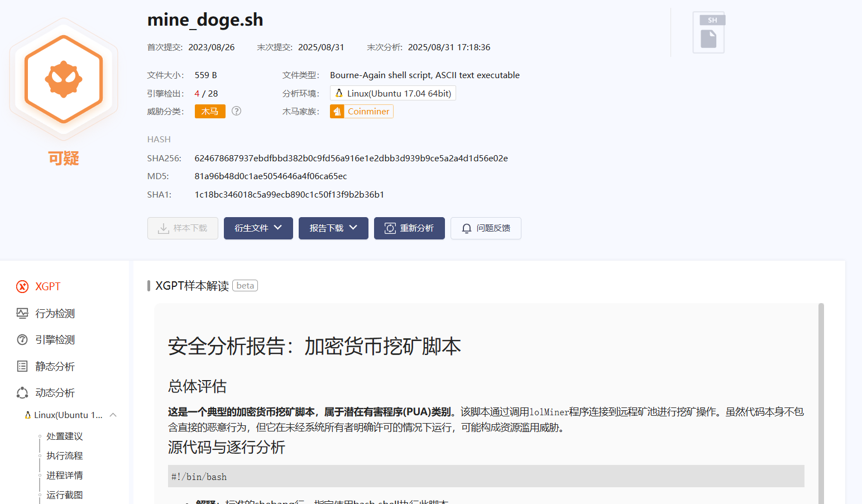
Task: Click the SH file type icon
Action: click(709, 32)
